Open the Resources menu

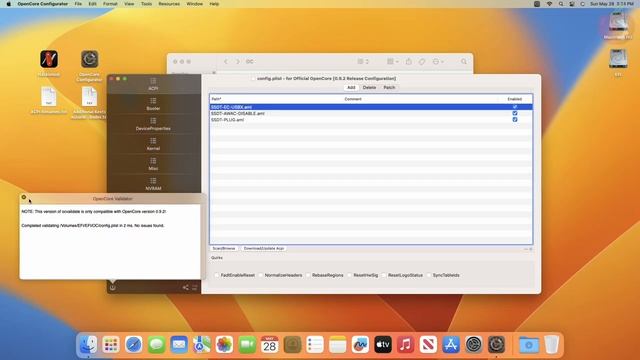169,4
